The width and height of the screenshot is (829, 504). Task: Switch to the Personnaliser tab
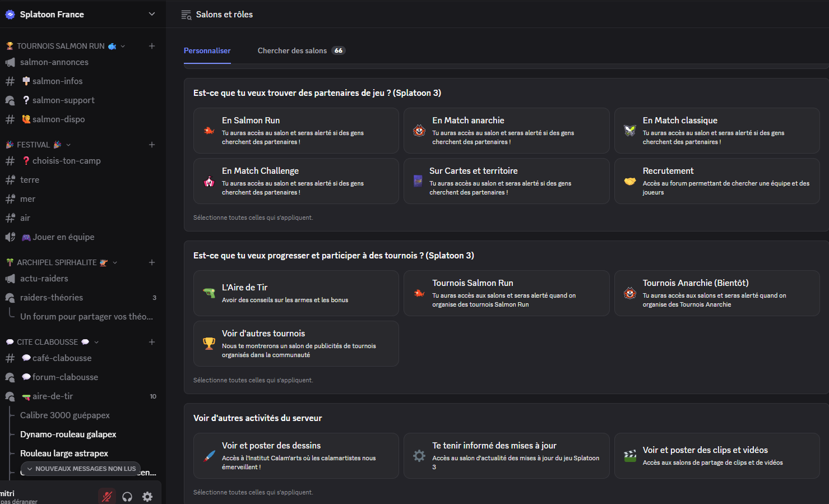click(207, 50)
